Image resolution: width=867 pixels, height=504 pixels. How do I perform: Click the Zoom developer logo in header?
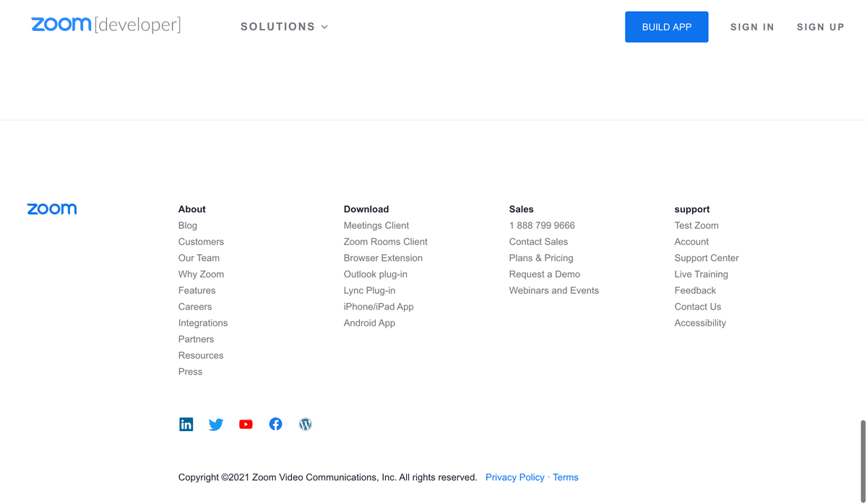tap(106, 25)
